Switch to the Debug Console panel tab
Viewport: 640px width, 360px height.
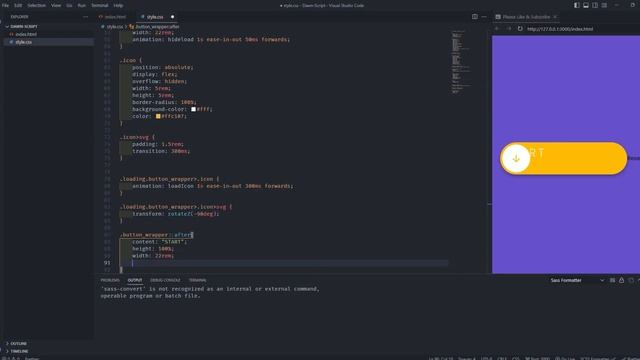(x=165, y=280)
